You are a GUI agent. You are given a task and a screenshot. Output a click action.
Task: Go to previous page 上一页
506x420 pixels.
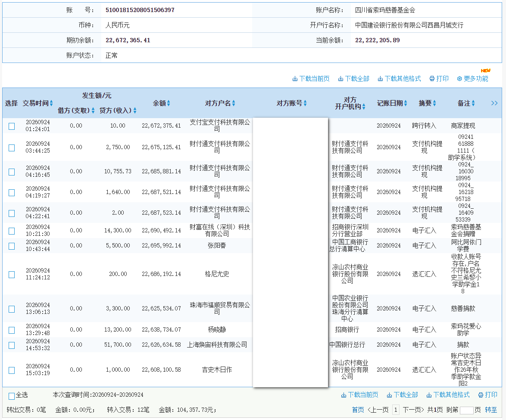point(378,410)
